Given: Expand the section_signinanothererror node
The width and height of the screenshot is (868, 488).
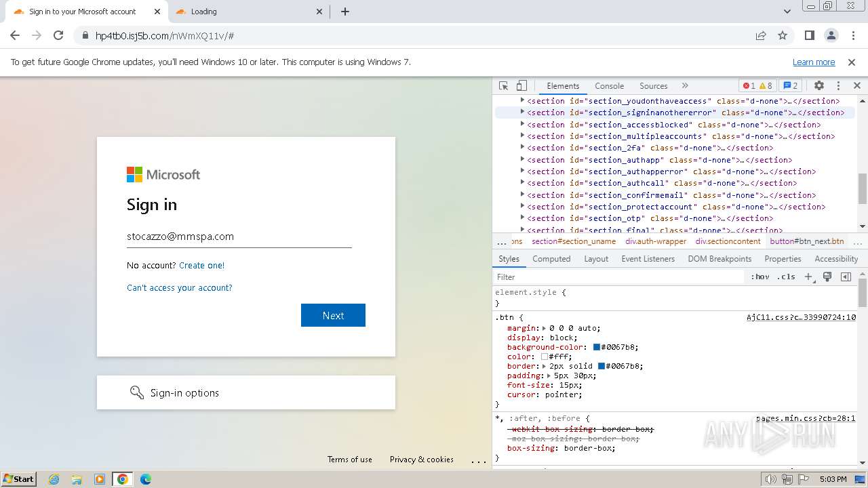Looking at the screenshot, I should [522, 112].
